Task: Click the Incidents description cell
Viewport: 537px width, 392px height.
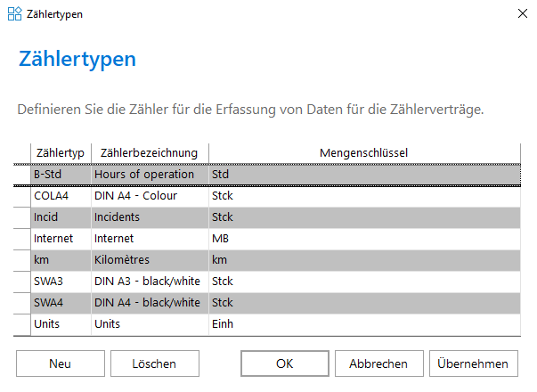Action: [x=150, y=217]
